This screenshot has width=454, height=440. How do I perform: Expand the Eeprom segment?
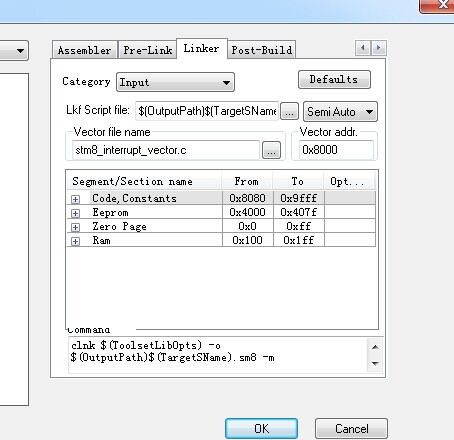[75, 213]
